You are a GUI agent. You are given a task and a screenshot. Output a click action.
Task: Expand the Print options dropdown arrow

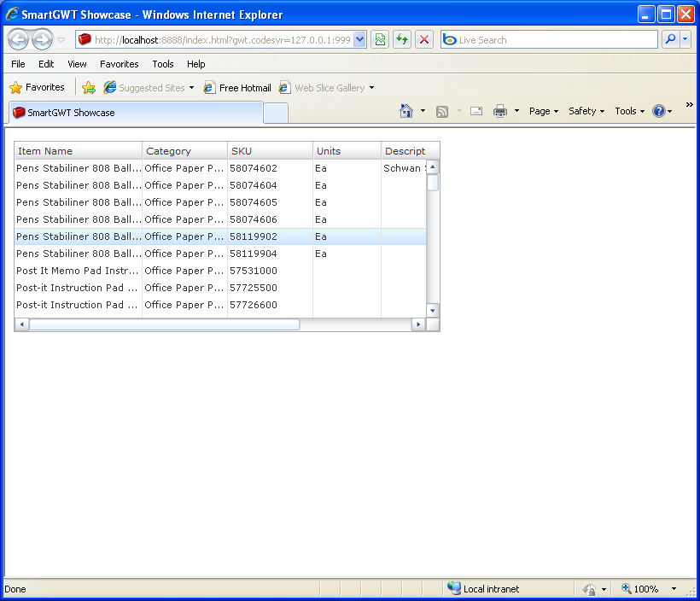[516, 111]
